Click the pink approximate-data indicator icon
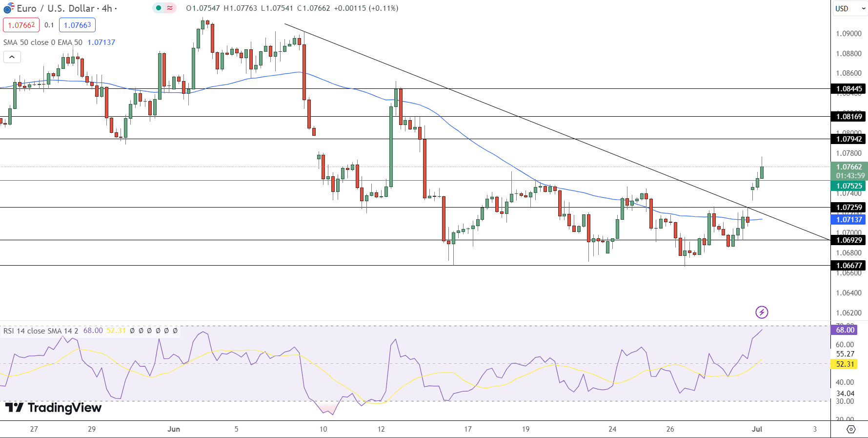Viewport: 868px width, 438px height. pyautogui.click(x=170, y=8)
